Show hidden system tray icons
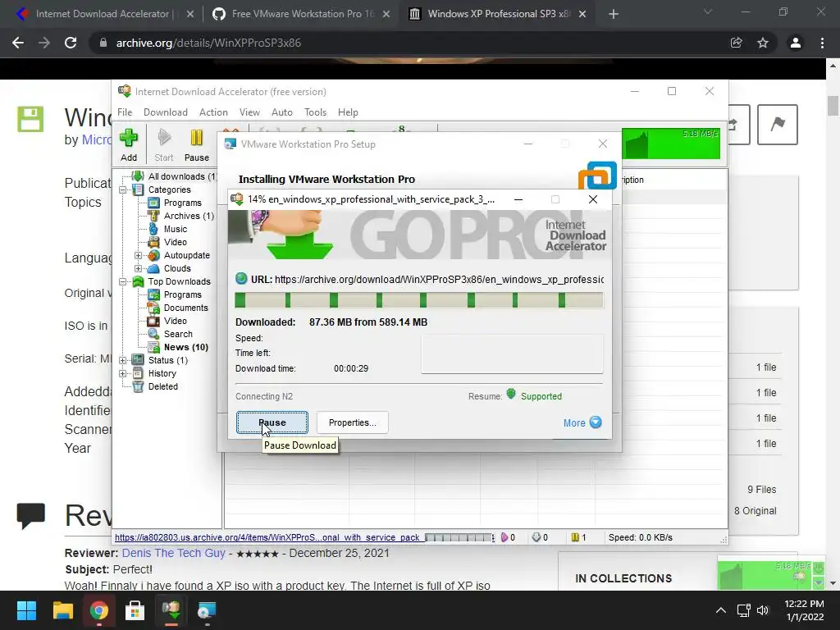This screenshot has height=630, width=840. click(721, 610)
